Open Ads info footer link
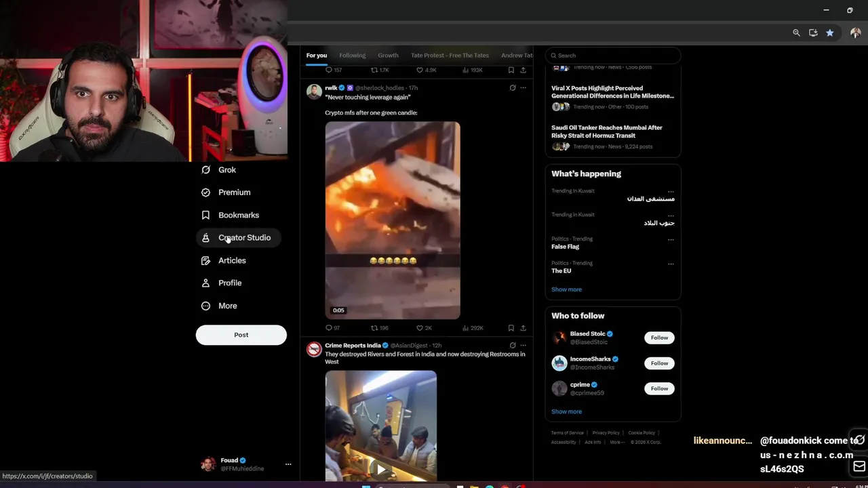This screenshot has width=868, height=488. coord(593,443)
